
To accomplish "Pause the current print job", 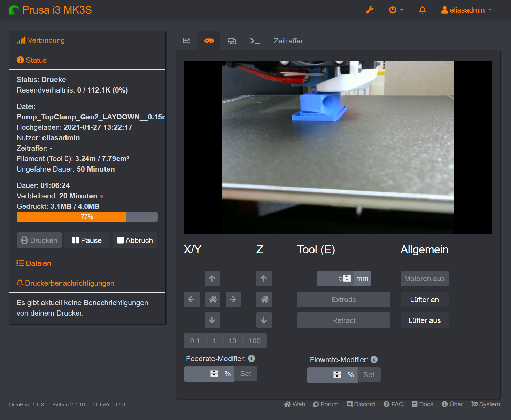I will click(x=87, y=240).
